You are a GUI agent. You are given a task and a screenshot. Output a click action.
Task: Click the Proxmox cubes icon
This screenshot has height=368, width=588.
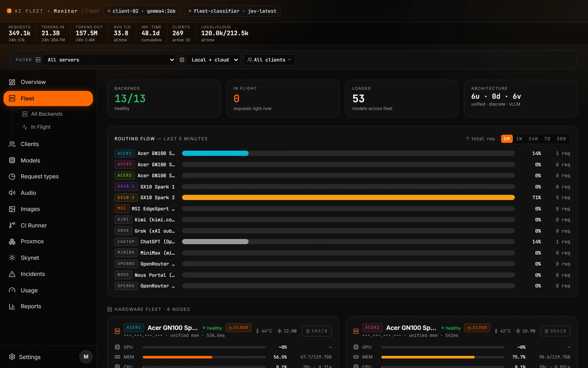click(x=12, y=242)
